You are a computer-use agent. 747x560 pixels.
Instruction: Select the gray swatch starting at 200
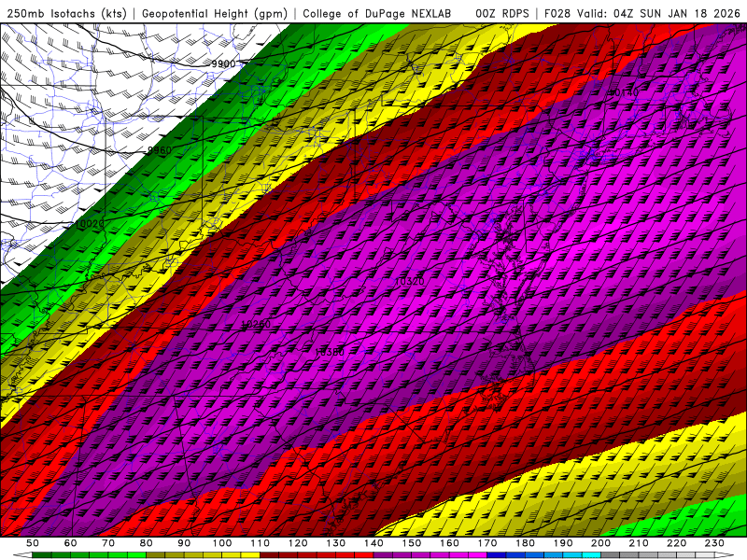(611, 555)
